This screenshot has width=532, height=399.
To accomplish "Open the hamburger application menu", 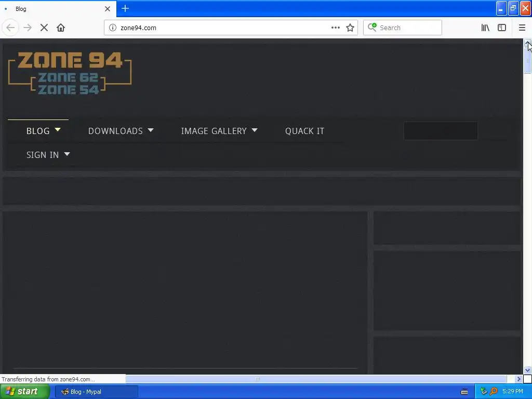I will 522,28.
